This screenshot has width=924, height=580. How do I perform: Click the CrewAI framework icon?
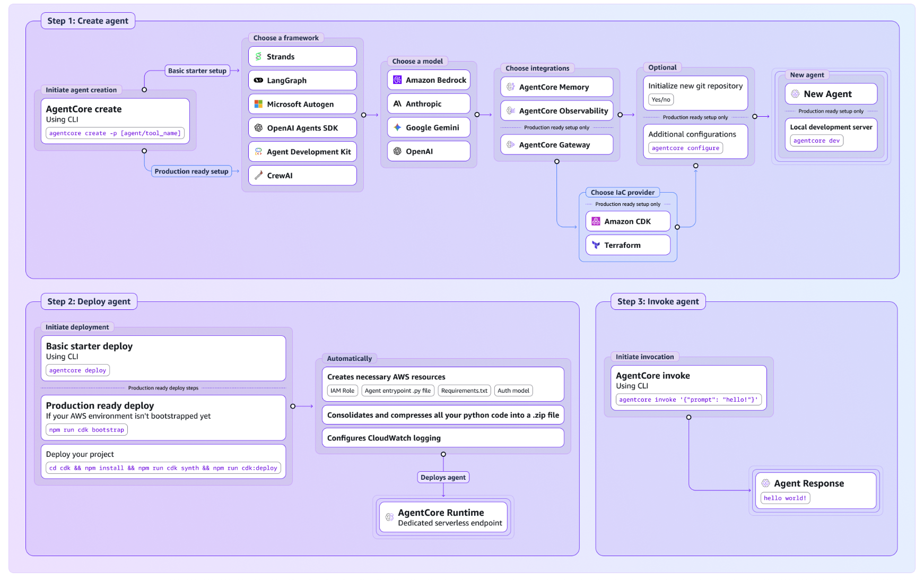(258, 176)
